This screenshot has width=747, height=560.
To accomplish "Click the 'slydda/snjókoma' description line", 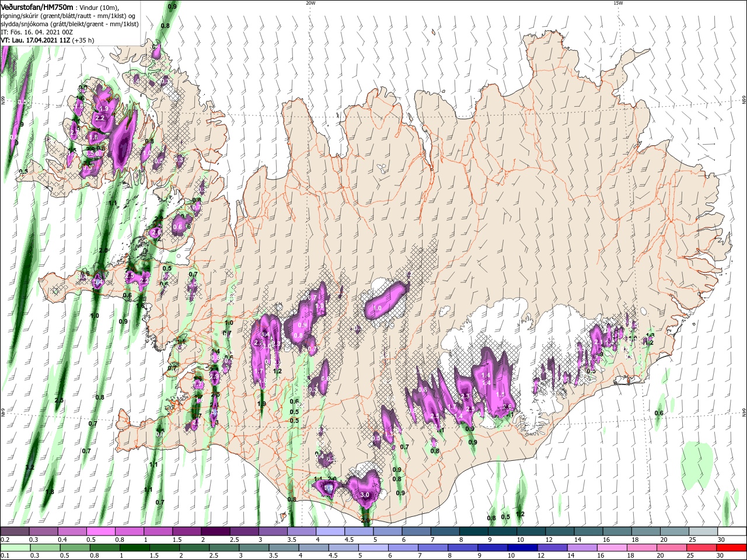I will pos(69,24).
